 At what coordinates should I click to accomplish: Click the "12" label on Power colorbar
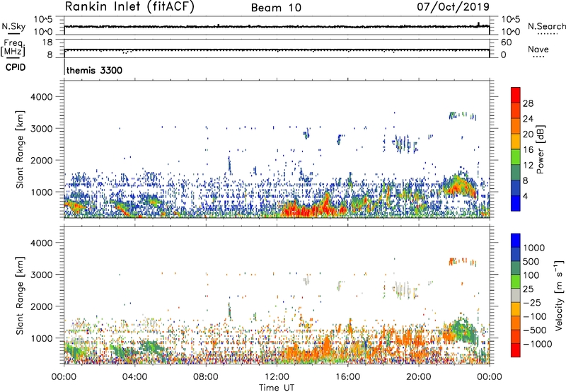(x=528, y=166)
